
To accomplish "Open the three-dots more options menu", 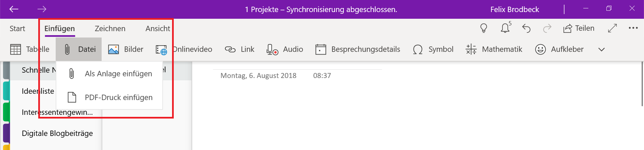I will 633,28.
